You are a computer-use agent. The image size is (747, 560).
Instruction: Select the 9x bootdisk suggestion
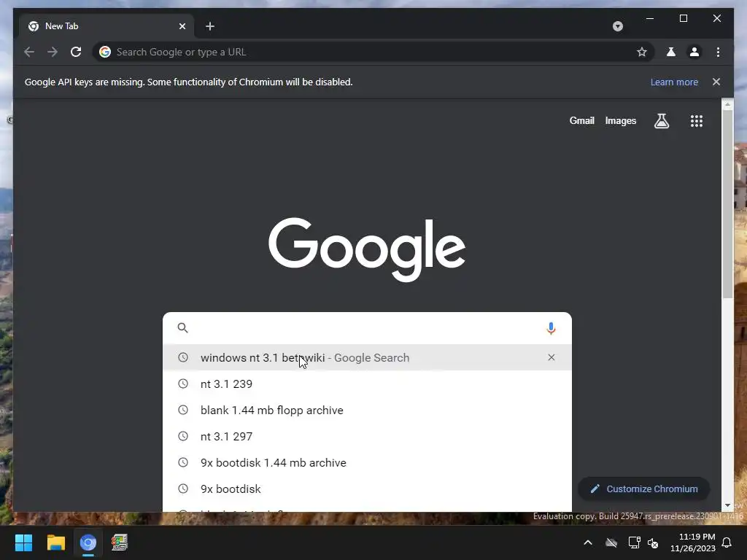[367, 489]
